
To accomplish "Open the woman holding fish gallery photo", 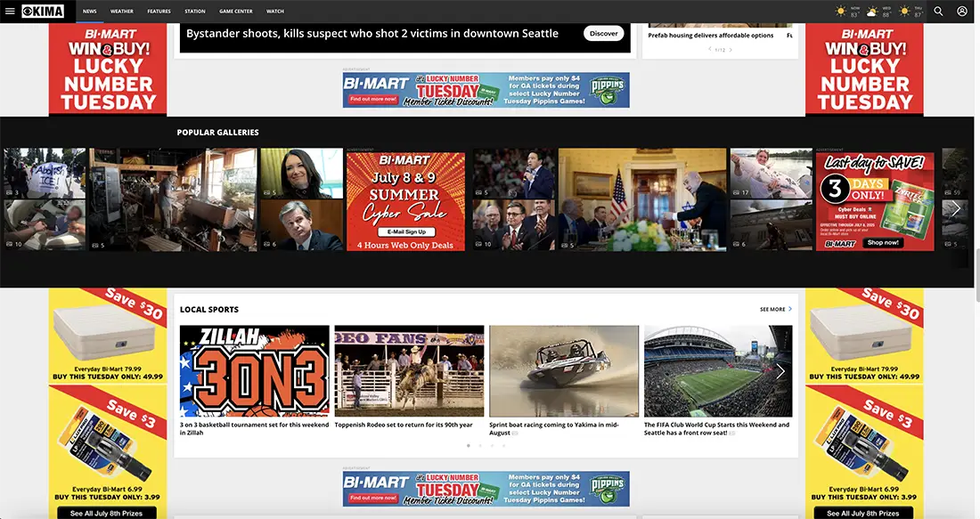I will click(772, 173).
